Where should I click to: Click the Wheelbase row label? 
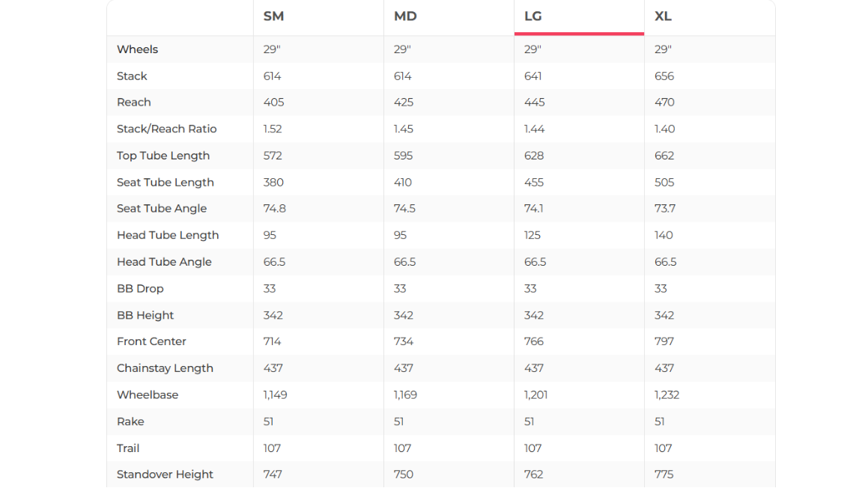pyautogui.click(x=148, y=395)
